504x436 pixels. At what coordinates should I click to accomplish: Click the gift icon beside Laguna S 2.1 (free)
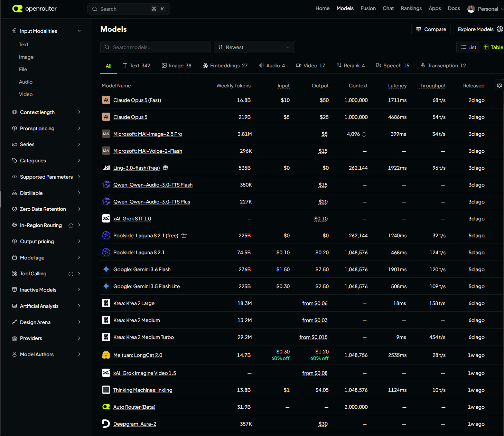184,235
